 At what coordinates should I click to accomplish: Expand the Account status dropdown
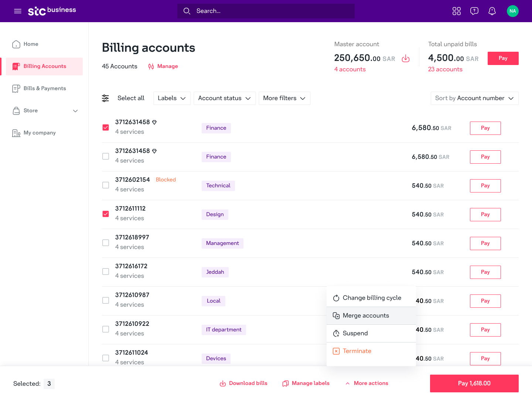click(x=224, y=98)
